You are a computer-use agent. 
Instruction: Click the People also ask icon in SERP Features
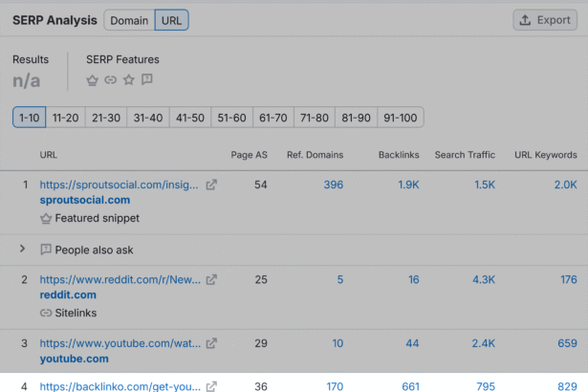(x=147, y=79)
